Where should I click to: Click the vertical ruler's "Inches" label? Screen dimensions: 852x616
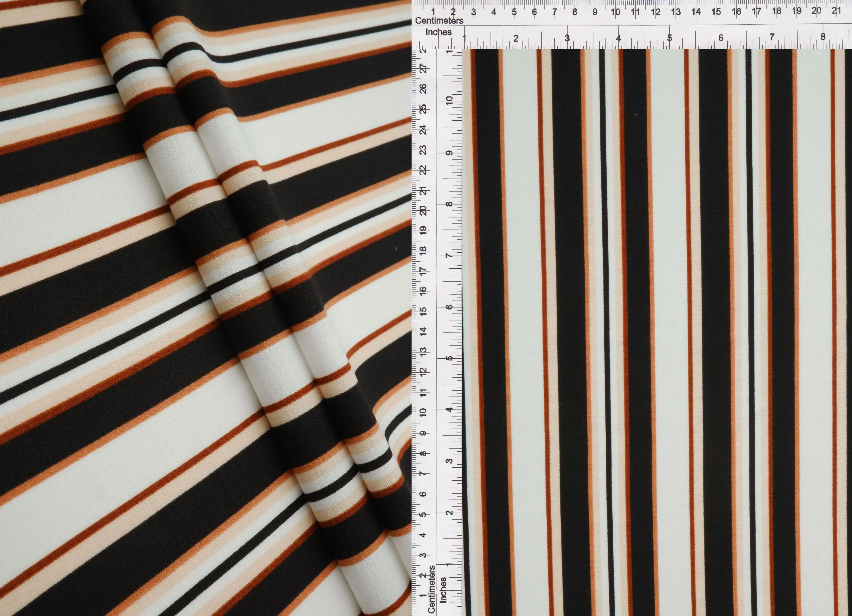pos(443,590)
